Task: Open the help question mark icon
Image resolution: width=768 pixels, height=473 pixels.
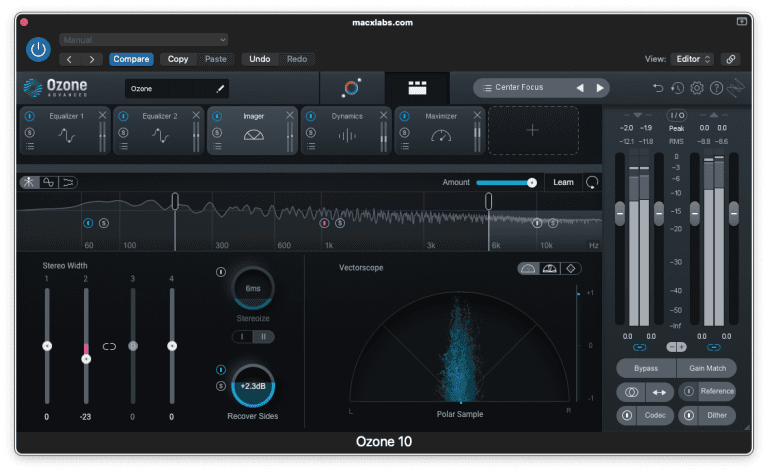Action: 716,88
